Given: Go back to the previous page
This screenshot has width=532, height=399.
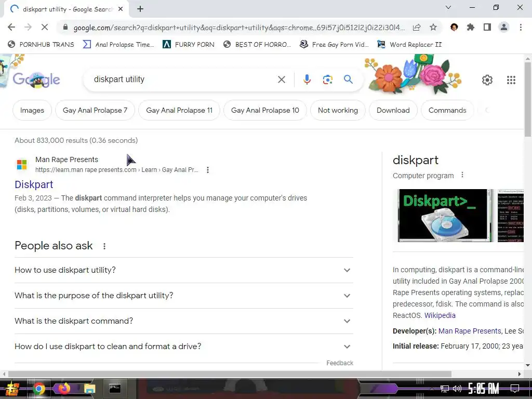Looking at the screenshot, I should click(11, 27).
